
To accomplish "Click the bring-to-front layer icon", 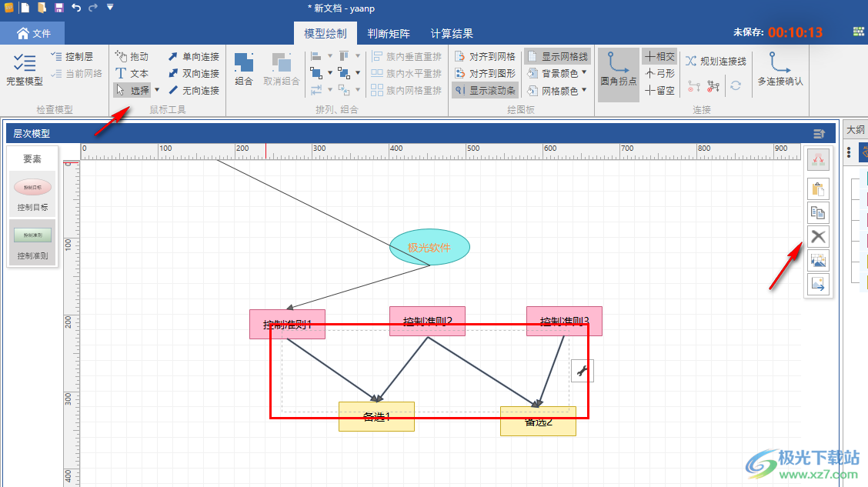I will (316, 73).
